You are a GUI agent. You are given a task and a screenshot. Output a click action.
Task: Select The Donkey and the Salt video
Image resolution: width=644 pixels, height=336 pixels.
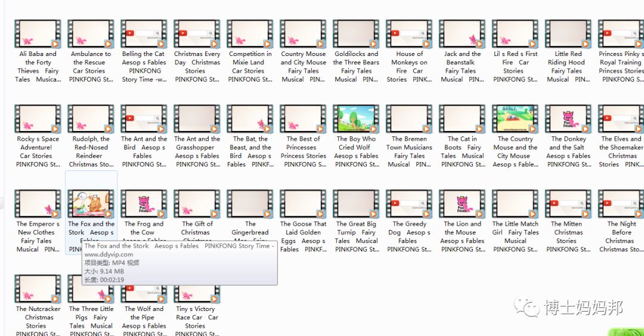coord(568,119)
